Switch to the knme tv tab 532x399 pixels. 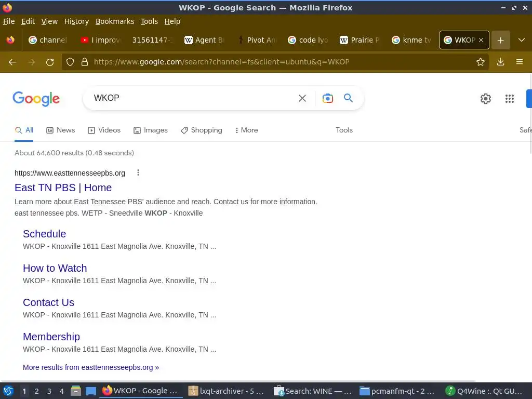pyautogui.click(x=412, y=40)
